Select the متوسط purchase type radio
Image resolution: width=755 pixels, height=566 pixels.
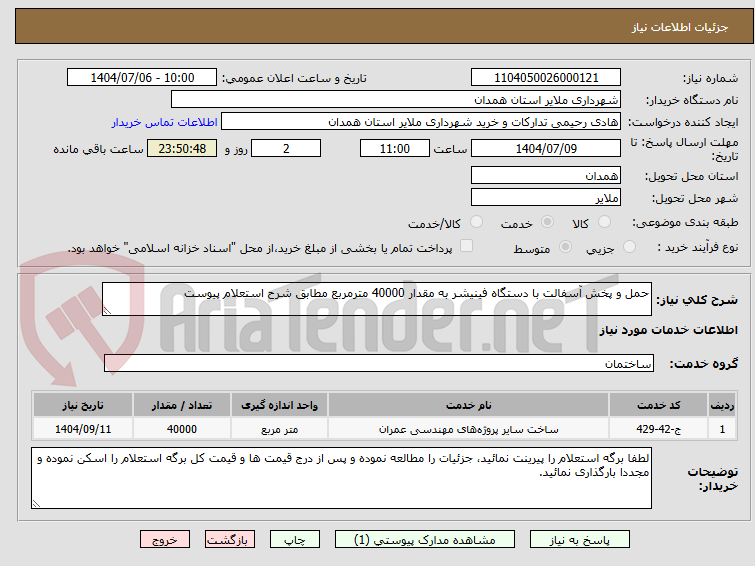click(565, 247)
